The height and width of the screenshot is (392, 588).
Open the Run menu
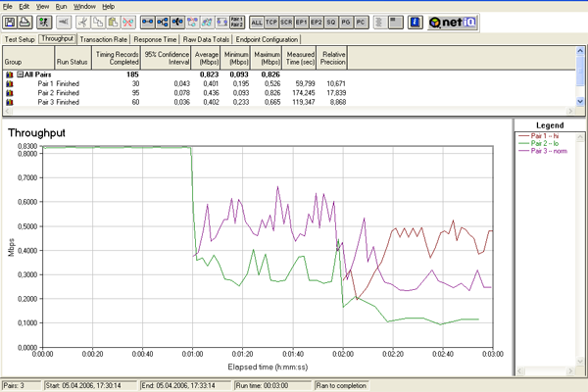(x=61, y=7)
